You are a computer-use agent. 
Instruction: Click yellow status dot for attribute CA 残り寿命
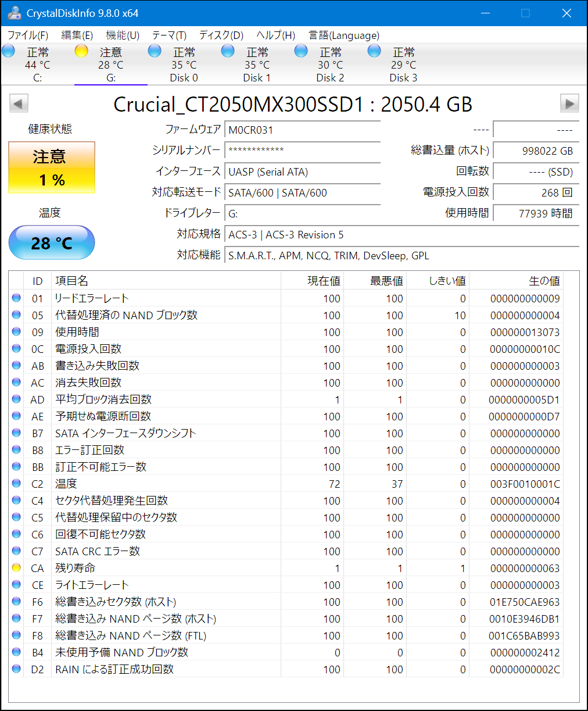point(16,568)
